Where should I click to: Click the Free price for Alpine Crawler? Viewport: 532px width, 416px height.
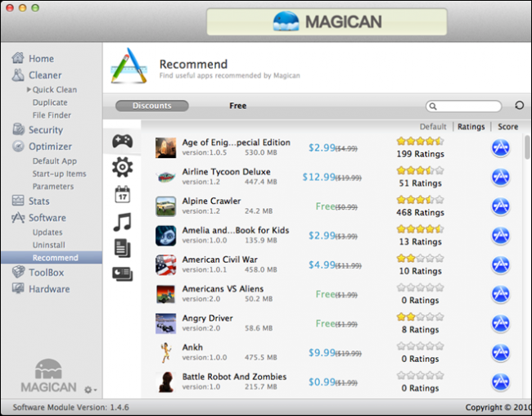tap(326, 206)
